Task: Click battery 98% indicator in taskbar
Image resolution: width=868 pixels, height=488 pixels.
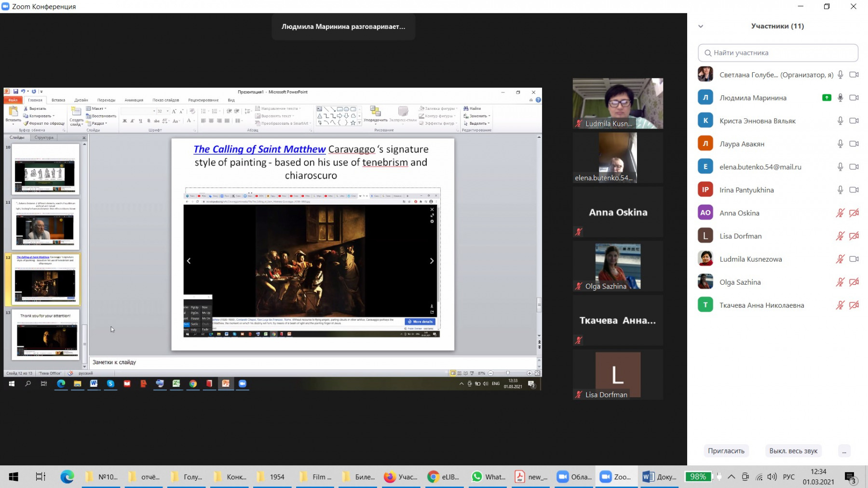Action: tap(698, 477)
